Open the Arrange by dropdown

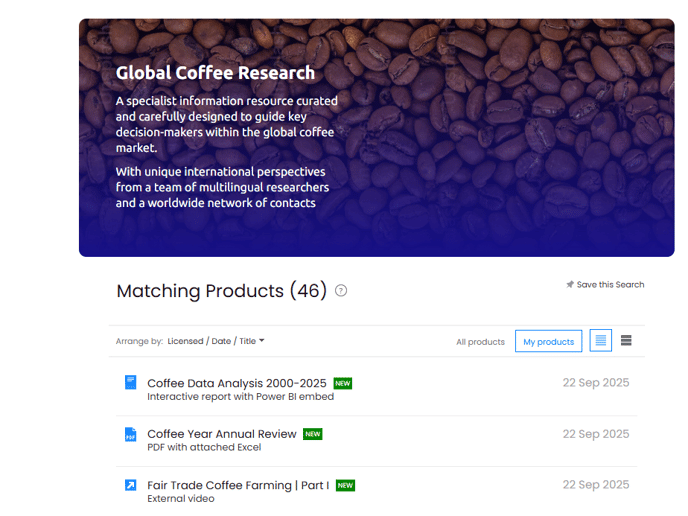(x=216, y=341)
